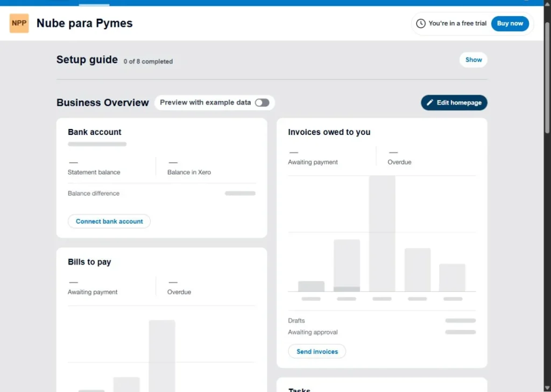Click the Bills to pay title

click(x=89, y=262)
